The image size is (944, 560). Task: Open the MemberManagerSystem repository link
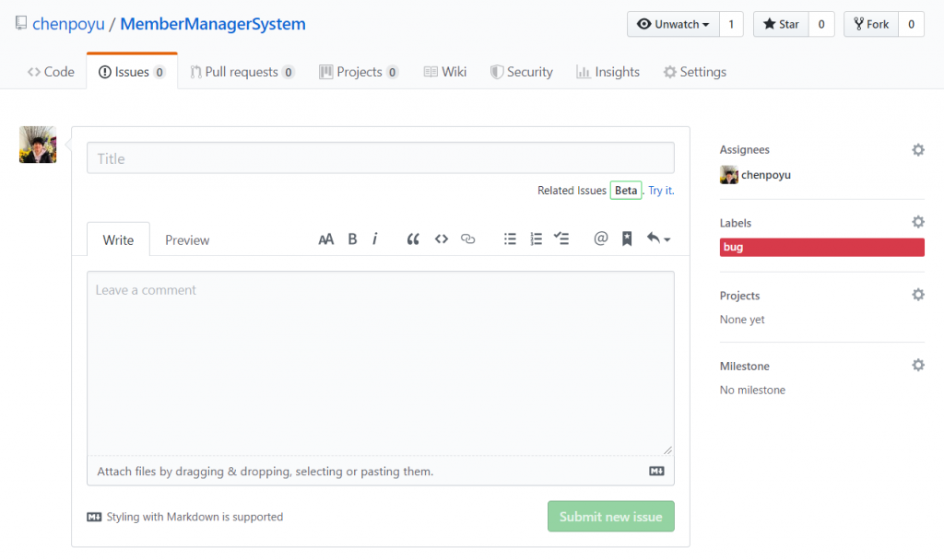[213, 24]
